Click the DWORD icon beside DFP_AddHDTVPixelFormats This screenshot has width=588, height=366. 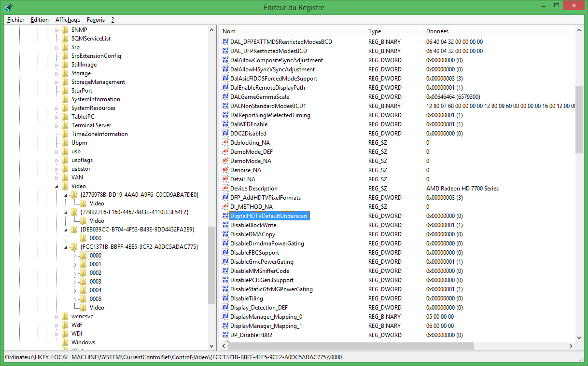(x=224, y=197)
